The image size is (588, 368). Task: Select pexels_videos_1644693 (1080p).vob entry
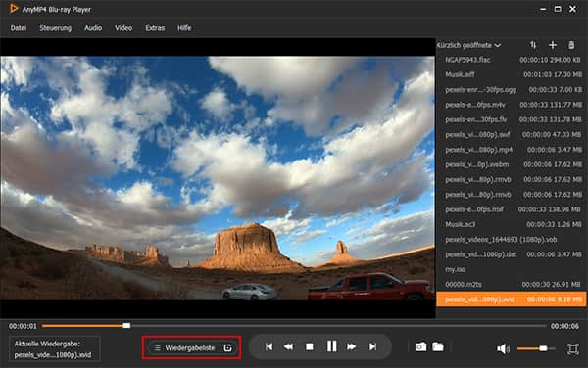512,240
